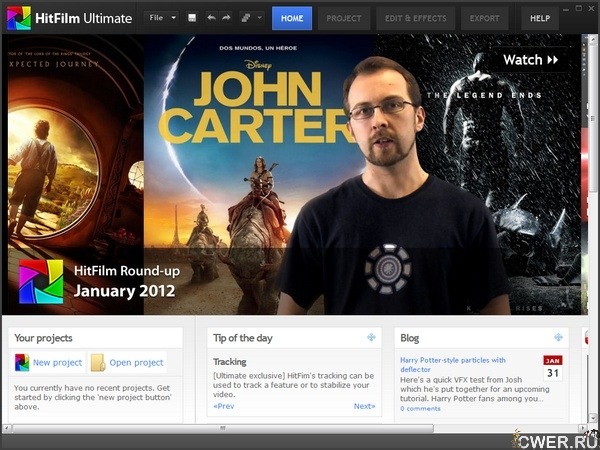The height and width of the screenshot is (450, 600).
Task: Switch to the HOME tab
Action: 292,18
